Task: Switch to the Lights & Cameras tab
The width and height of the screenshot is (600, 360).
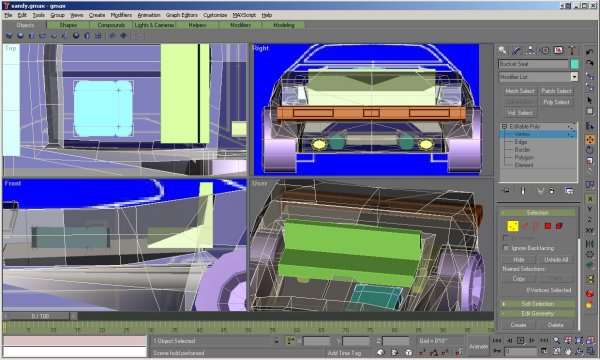Action: (154, 25)
